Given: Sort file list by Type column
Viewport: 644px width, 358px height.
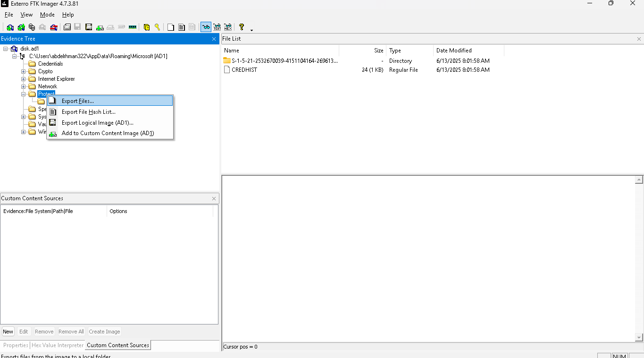Looking at the screenshot, I should pos(410,51).
